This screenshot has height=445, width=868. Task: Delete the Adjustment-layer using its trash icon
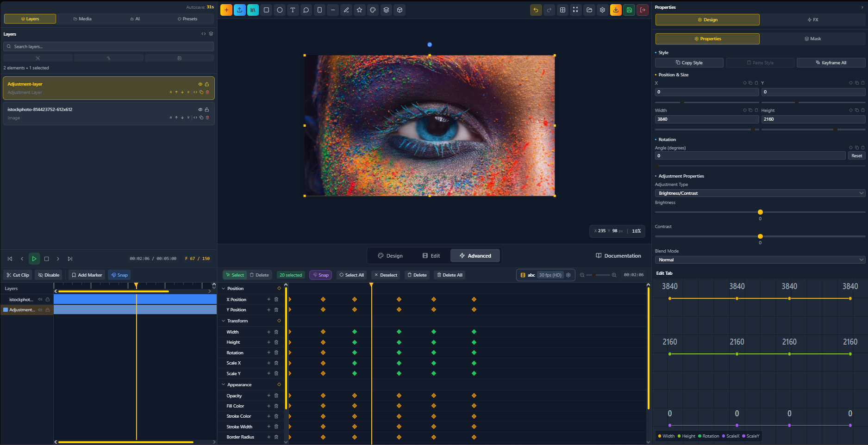point(207,92)
